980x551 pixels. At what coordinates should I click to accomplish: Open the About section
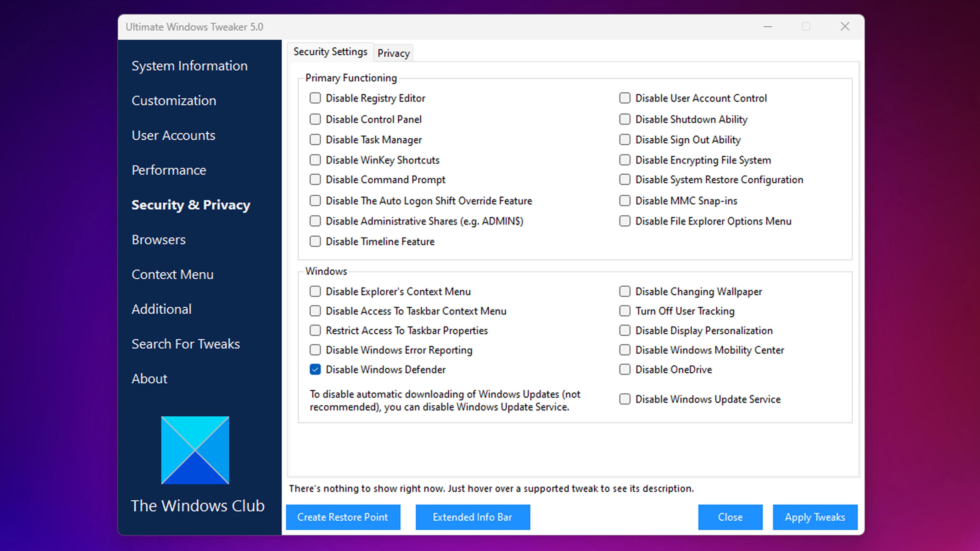[150, 379]
